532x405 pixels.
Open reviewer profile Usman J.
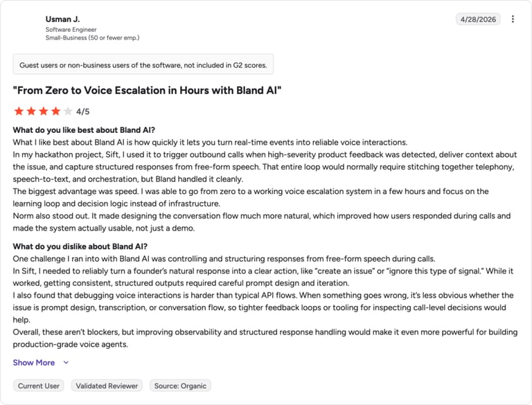coord(63,19)
